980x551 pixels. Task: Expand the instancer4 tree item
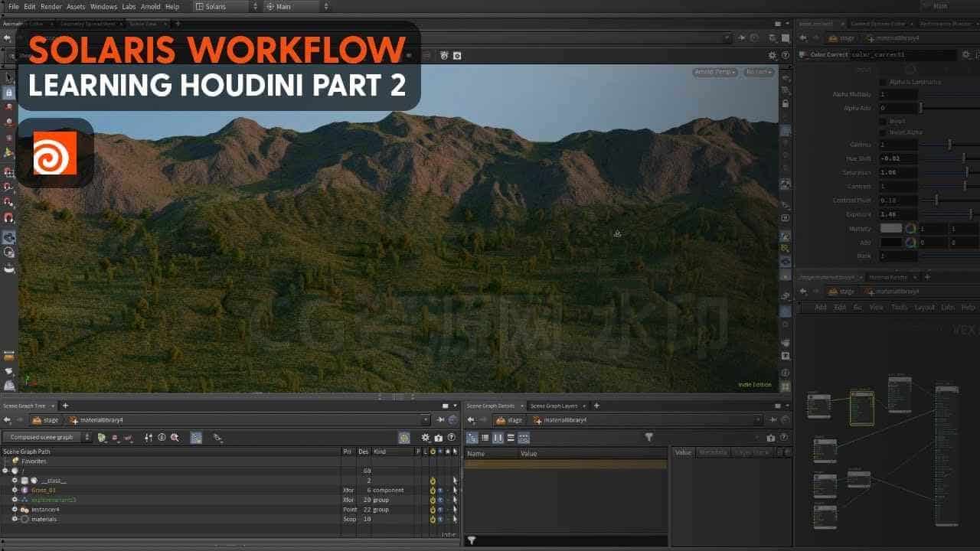coord(15,510)
